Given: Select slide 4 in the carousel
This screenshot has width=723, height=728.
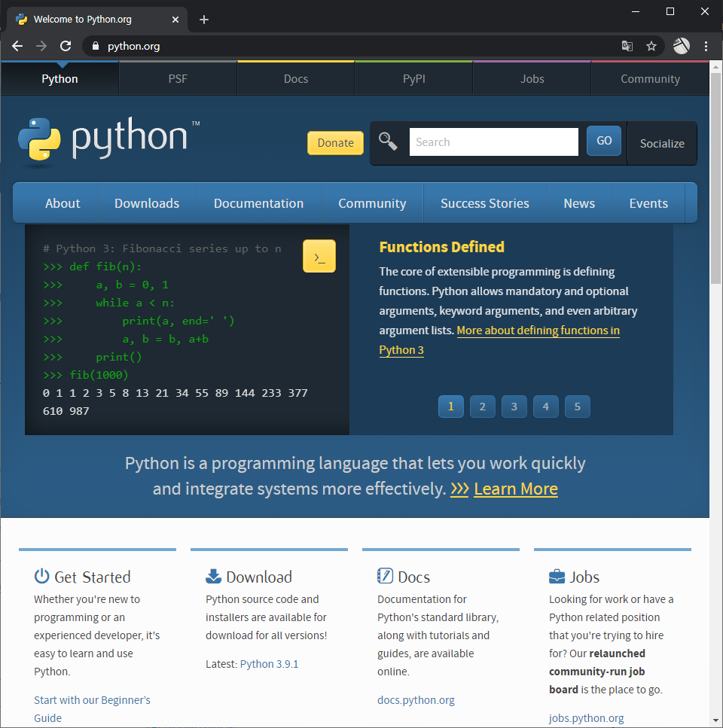Looking at the screenshot, I should (545, 407).
